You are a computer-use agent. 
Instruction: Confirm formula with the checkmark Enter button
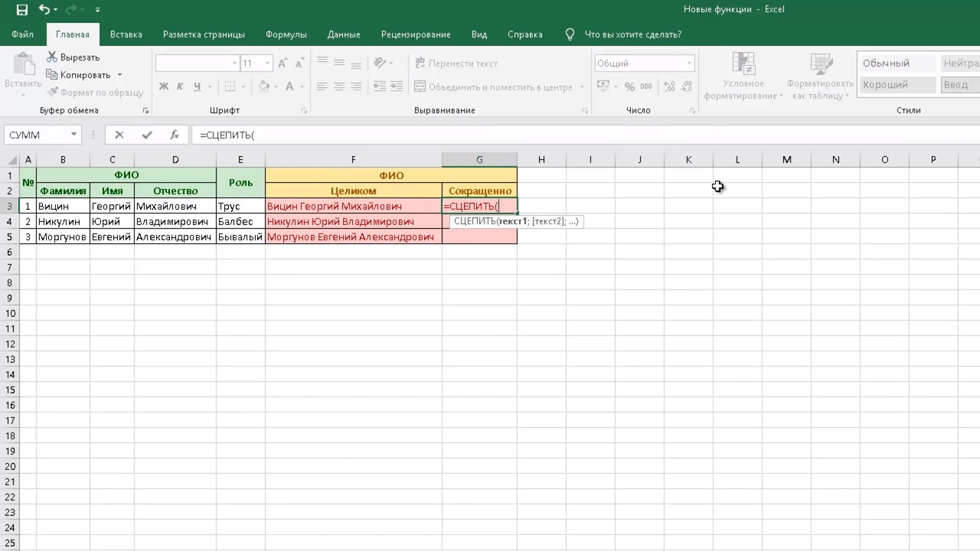point(147,135)
